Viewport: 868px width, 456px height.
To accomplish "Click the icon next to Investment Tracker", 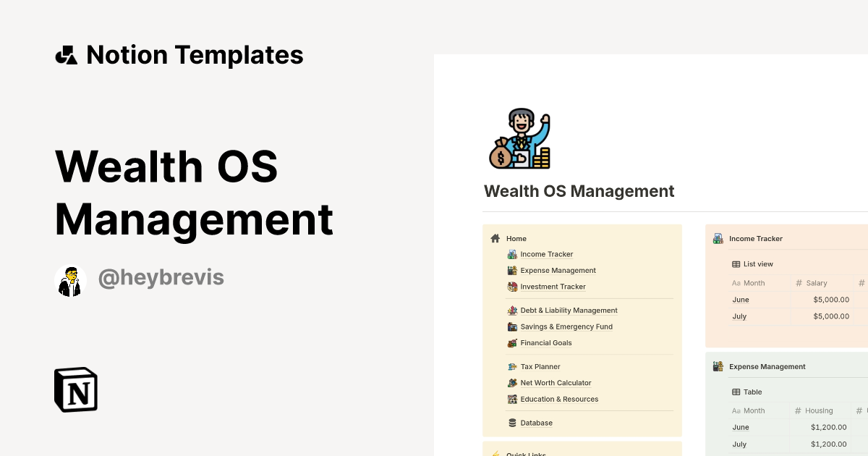I will [x=513, y=287].
